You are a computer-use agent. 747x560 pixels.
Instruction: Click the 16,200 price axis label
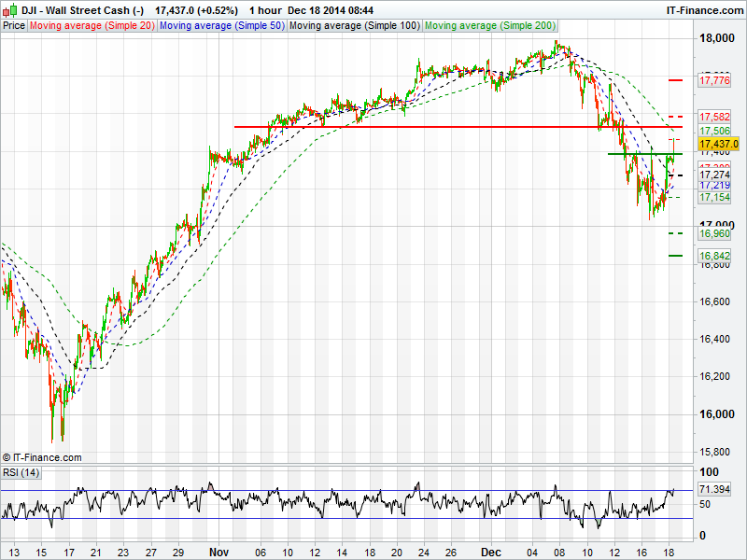[714, 376]
